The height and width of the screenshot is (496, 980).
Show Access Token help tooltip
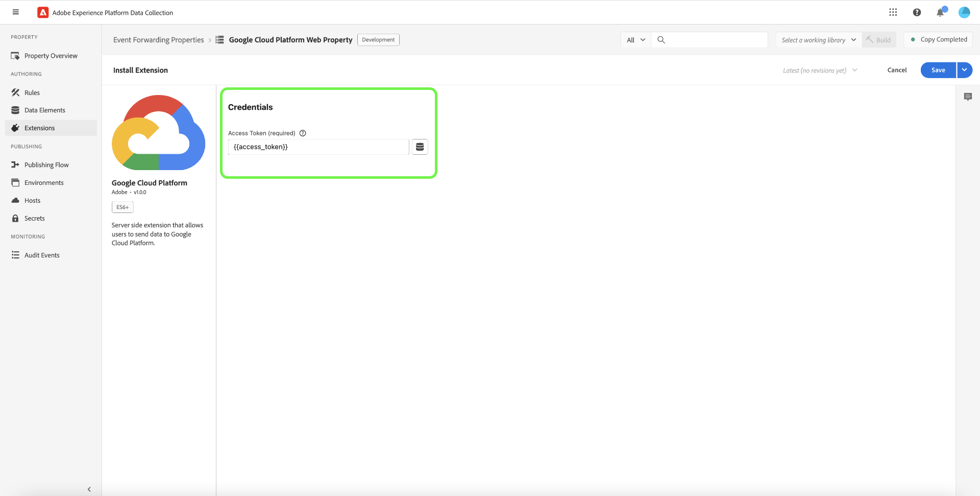coord(303,133)
